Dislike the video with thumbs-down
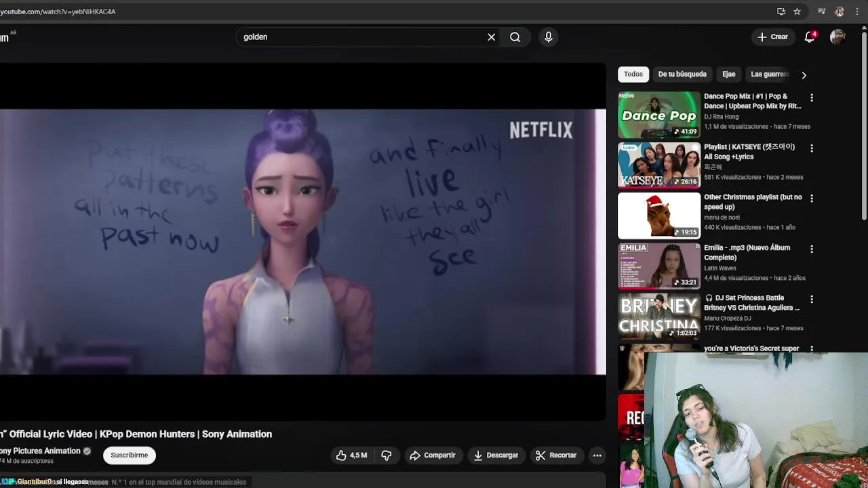 [x=387, y=455]
